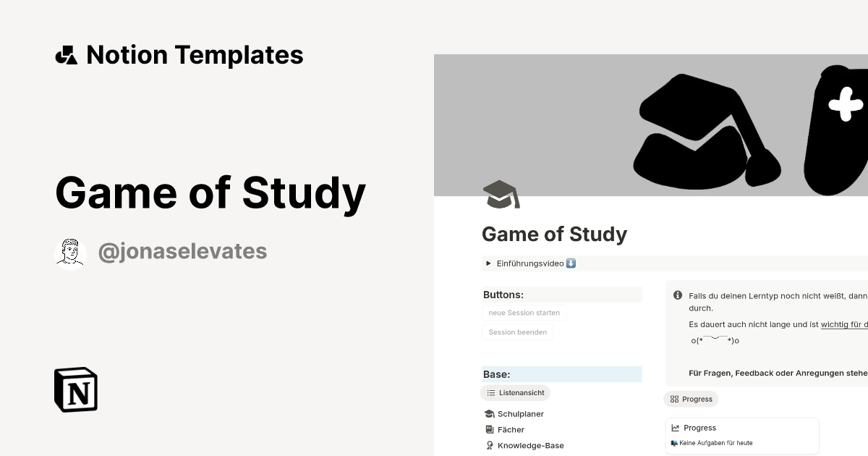Click the Notion Templates logo icon
Image resolution: width=868 pixels, height=456 pixels.
tap(66, 54)
